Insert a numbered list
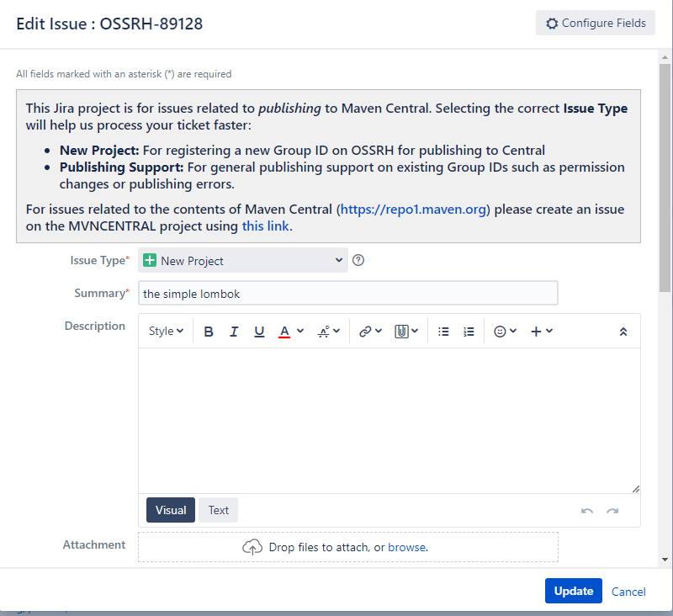The height and width of the screenshot is (616, 673). (x=469, y=332)
